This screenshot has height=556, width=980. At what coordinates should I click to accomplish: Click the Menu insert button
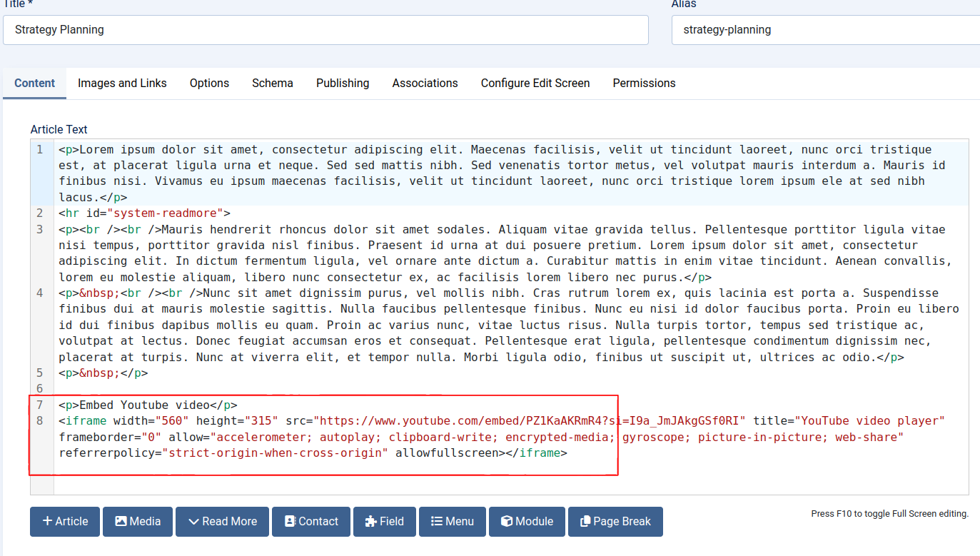coord(453,522)
